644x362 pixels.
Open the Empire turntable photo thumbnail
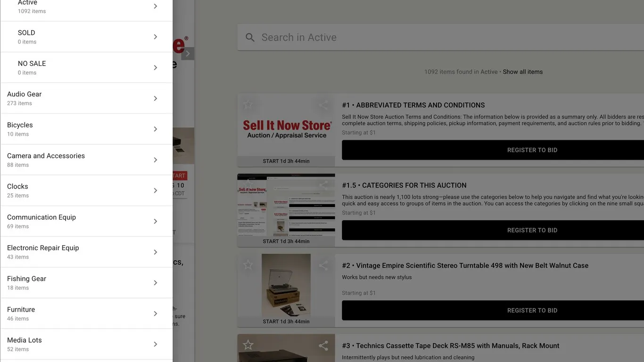point(286,286)
